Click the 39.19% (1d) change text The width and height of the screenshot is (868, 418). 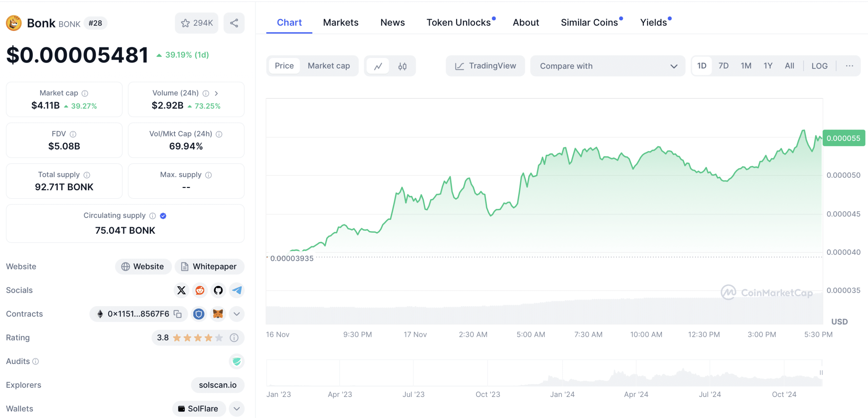tap(187, 55)
